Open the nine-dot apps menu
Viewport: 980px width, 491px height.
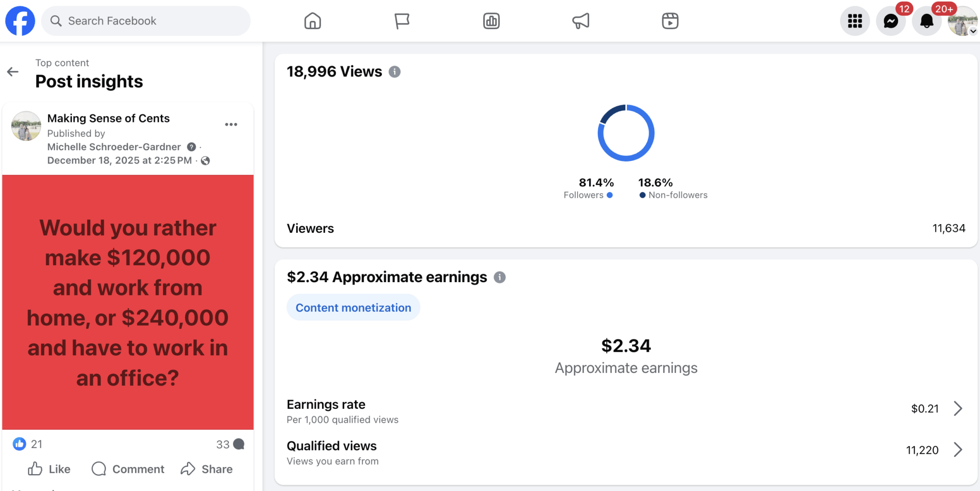pos(855,21)
